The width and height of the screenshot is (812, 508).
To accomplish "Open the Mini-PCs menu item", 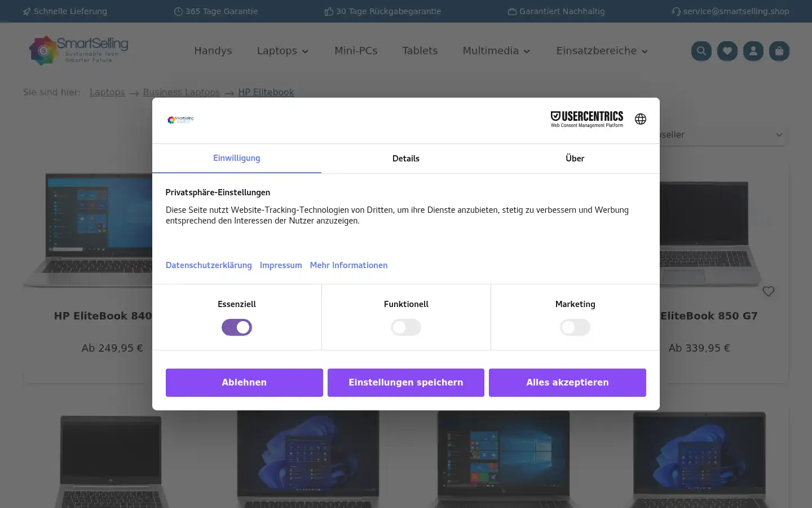I will pyautogui.click(x=356, y=51).
